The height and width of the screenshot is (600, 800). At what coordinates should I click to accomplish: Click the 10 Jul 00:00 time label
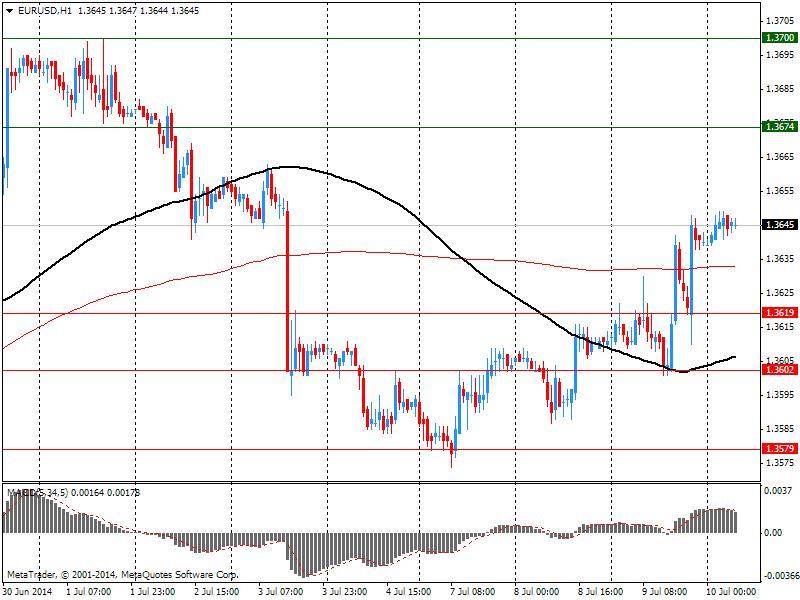[x=730, y=591]
